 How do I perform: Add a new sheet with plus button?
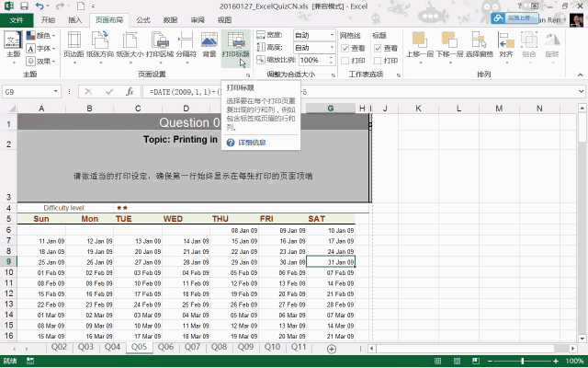click(x=332, y=349)
